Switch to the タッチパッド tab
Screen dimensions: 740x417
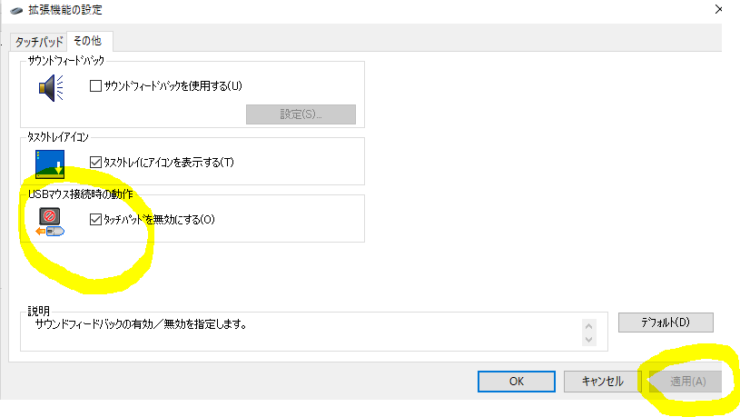click(40, 42)
